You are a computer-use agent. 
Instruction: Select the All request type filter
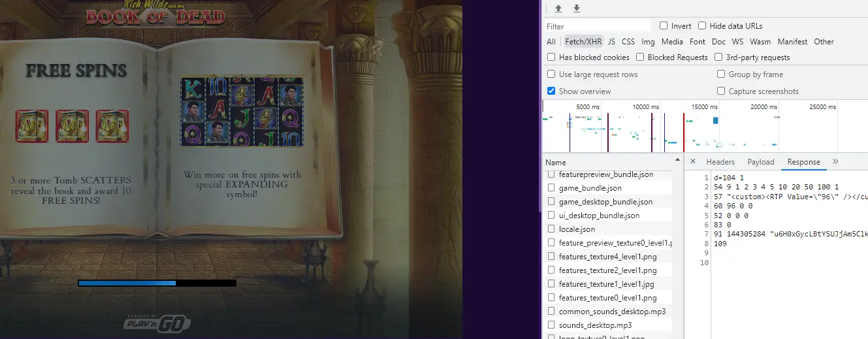click(x=551, y=42)
